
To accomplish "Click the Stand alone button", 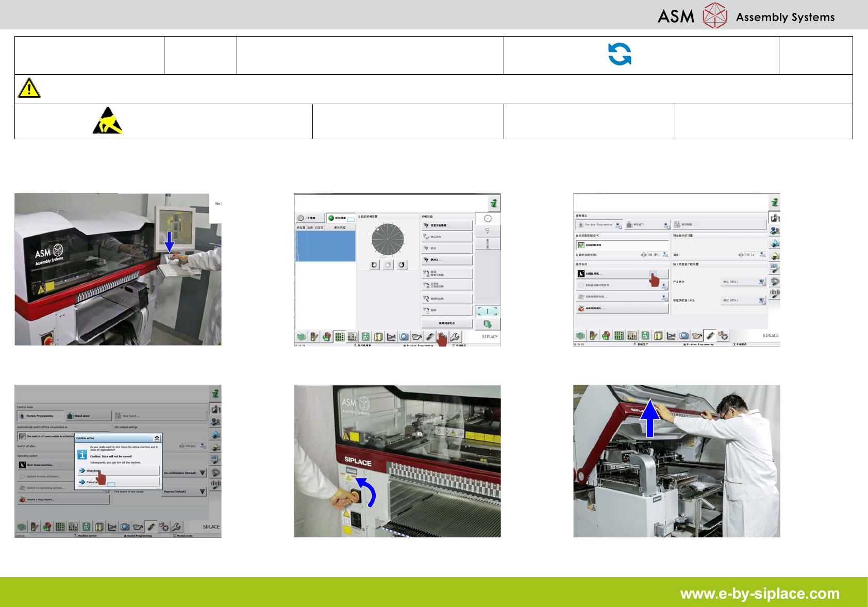I will tap(89, 416).
